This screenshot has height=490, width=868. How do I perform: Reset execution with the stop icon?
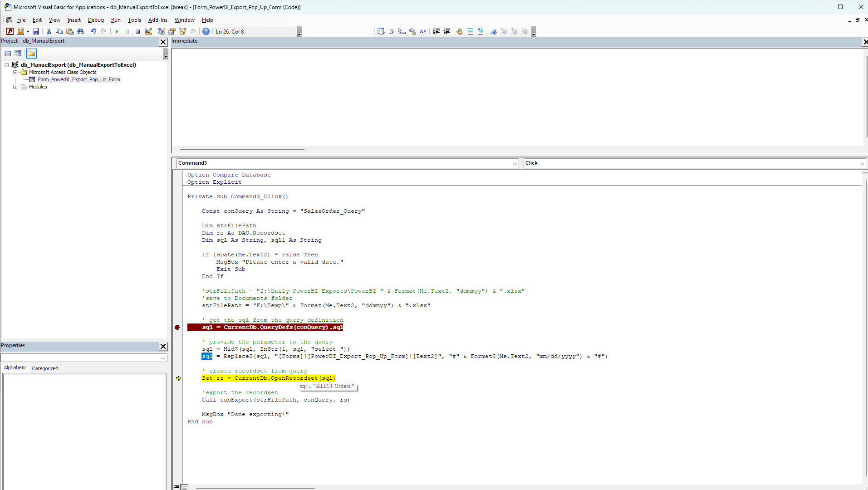click(137, 31)
